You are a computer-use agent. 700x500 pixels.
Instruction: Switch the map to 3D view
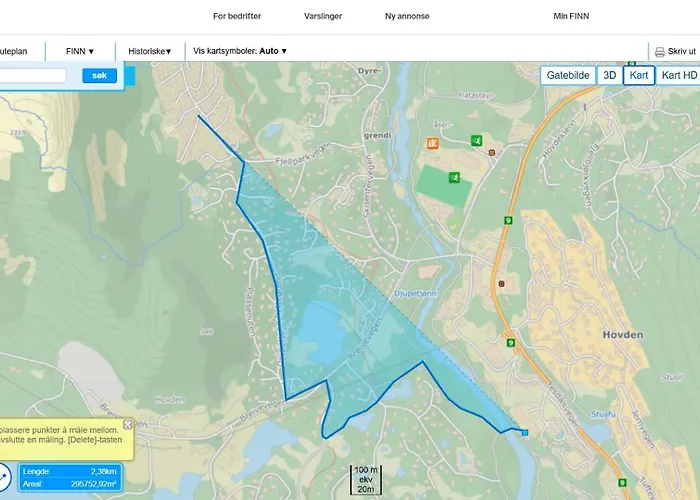click(609, 75)
